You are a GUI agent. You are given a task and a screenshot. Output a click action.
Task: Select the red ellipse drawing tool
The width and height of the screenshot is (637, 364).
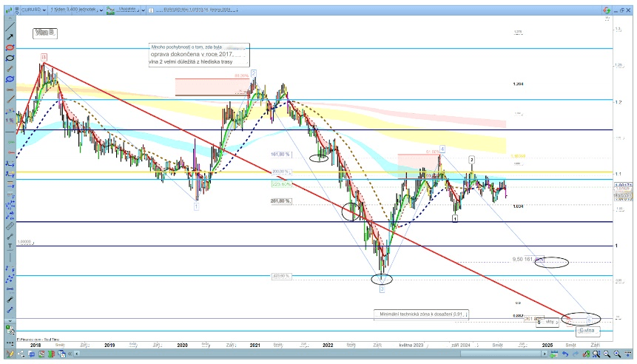coord(10,47)
